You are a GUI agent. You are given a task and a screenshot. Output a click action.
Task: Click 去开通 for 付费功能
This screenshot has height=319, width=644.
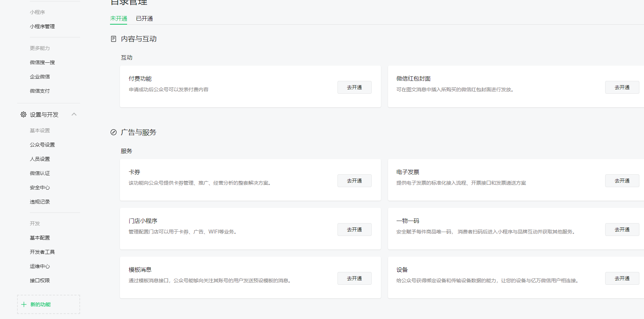tap(355, 87)
